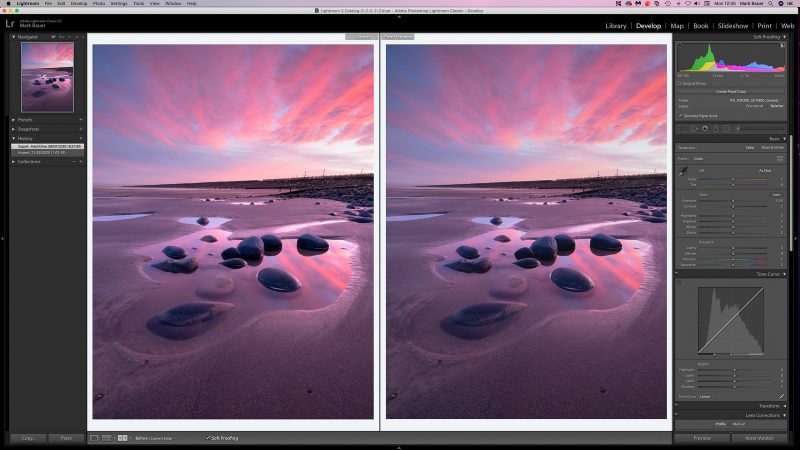800x450 pixels.
Task: Click the Navigator preview thumbnail
Action: pyautogui.click(x=48, y=77)
